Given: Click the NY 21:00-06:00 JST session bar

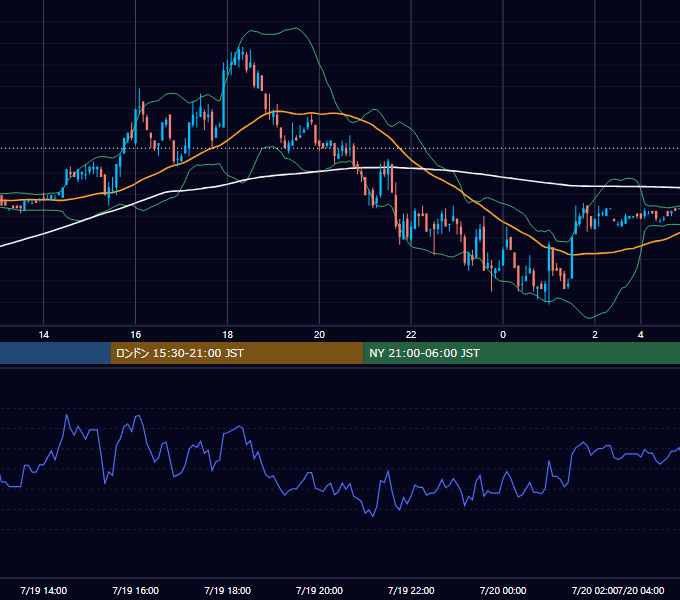Looking at the screenshot, I should pos(521,353).
